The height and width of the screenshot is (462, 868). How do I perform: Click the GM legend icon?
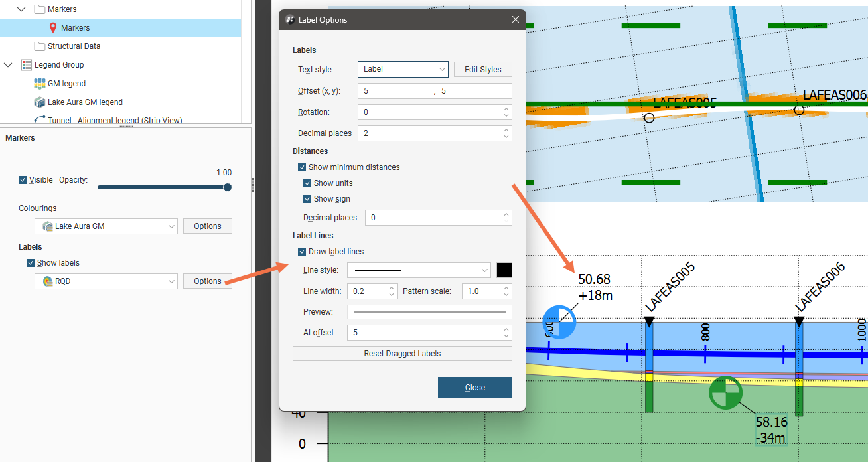(39, 84)
